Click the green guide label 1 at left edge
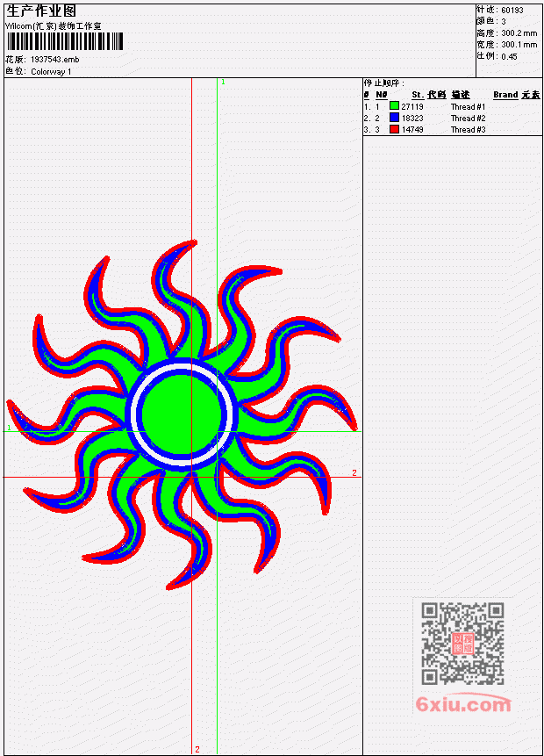Image resolution: width=544 pixels, height=756 pixels. 9,428
